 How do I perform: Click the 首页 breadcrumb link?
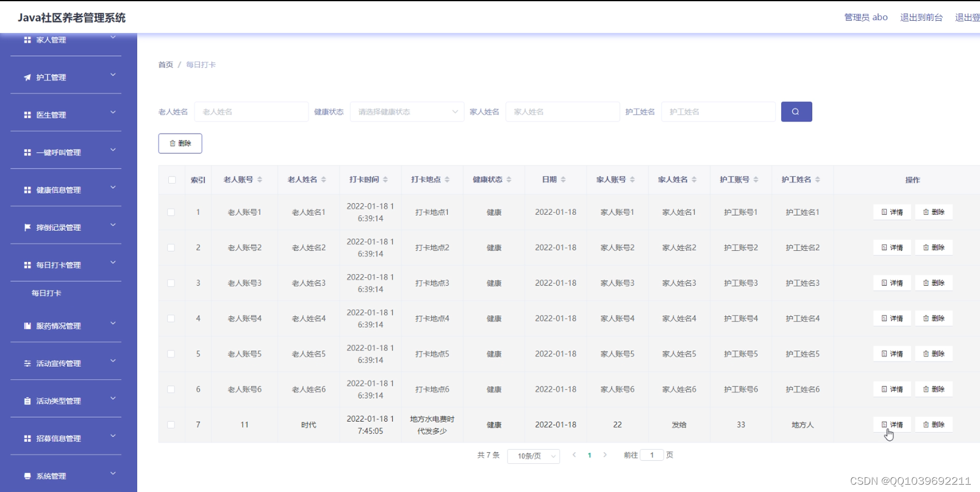pyautogui.click(x=166, y=65)
